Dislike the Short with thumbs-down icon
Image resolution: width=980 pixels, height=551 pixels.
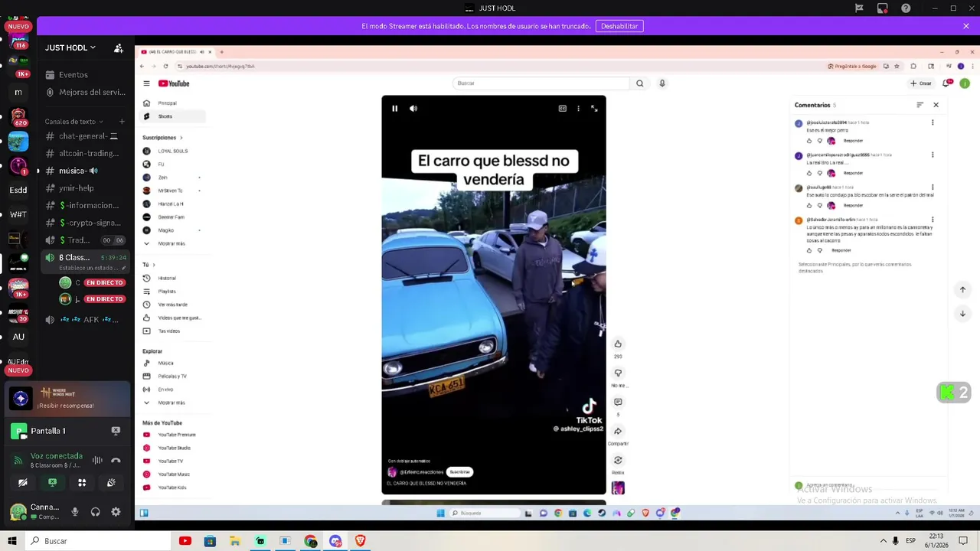(x=618, y=373)
